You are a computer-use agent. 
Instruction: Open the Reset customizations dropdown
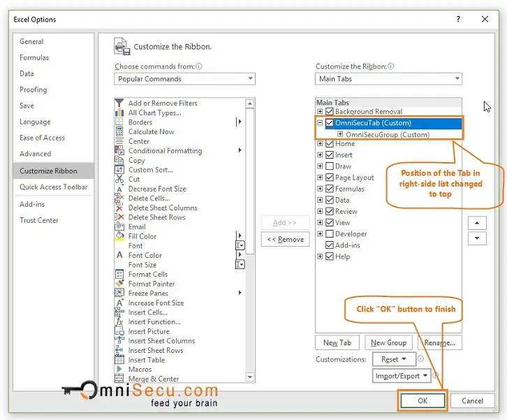[393, 359]
